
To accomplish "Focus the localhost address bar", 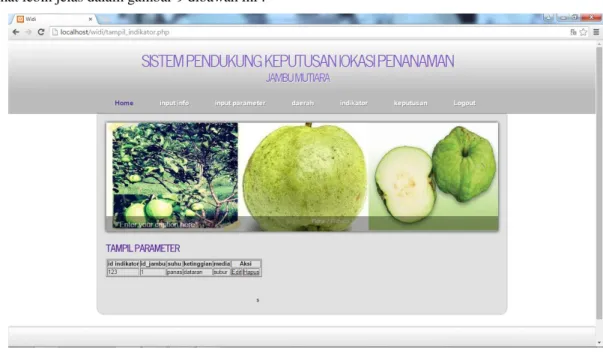I will pyautogui.click(x=308, y=32).
